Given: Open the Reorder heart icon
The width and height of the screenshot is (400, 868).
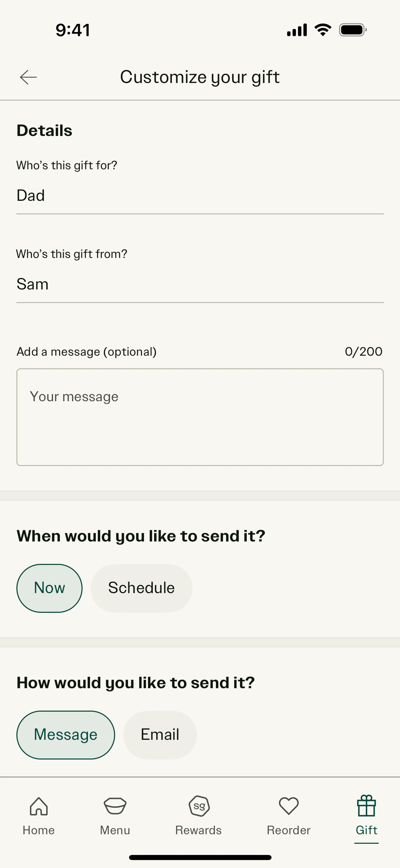Looking at the screenshot, I should point(289,806).
